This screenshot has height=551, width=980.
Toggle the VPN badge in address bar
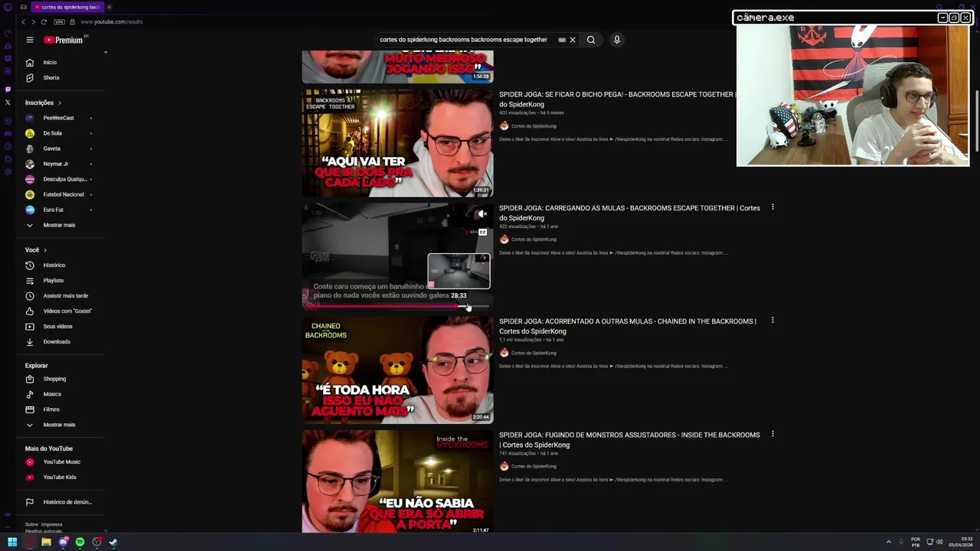click(59, 21)
